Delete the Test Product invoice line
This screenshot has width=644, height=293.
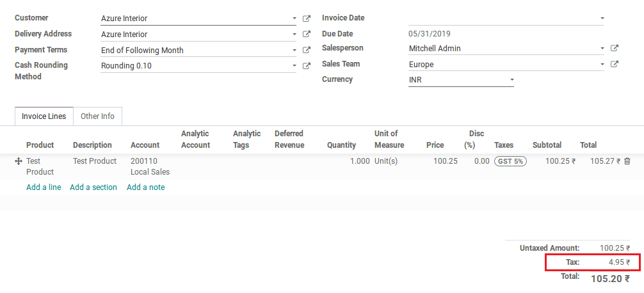click(x=627, y=162)
